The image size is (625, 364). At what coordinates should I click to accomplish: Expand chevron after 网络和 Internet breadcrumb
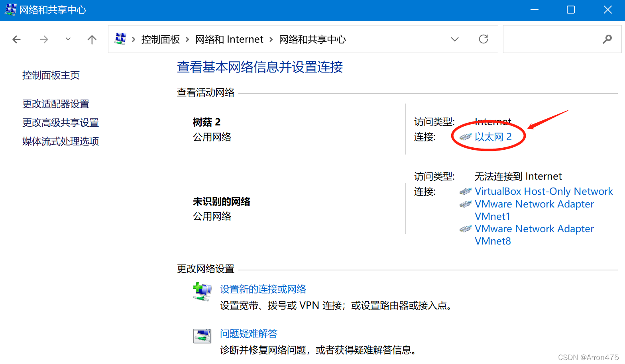[x=271, y=39]
